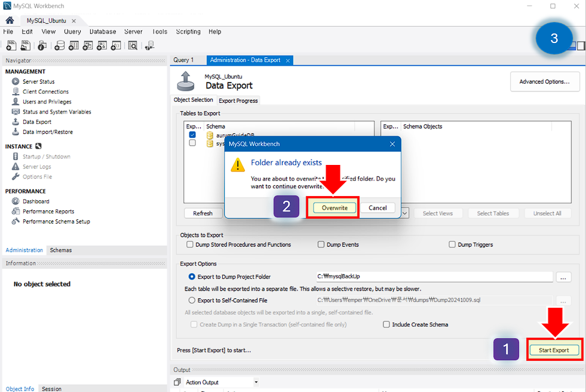Select Data Export in Navigator
Screen dimensions: 586x392
[x=37, y=122]
